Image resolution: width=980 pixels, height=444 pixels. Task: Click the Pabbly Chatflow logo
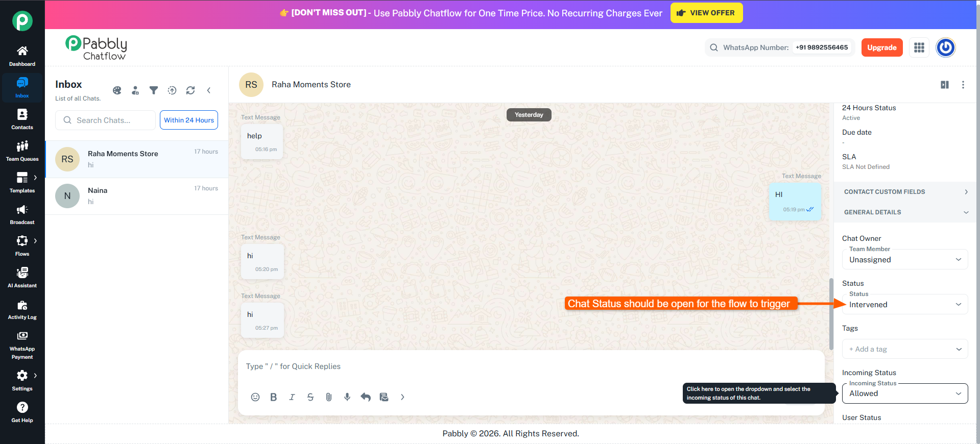click(96, 48)
